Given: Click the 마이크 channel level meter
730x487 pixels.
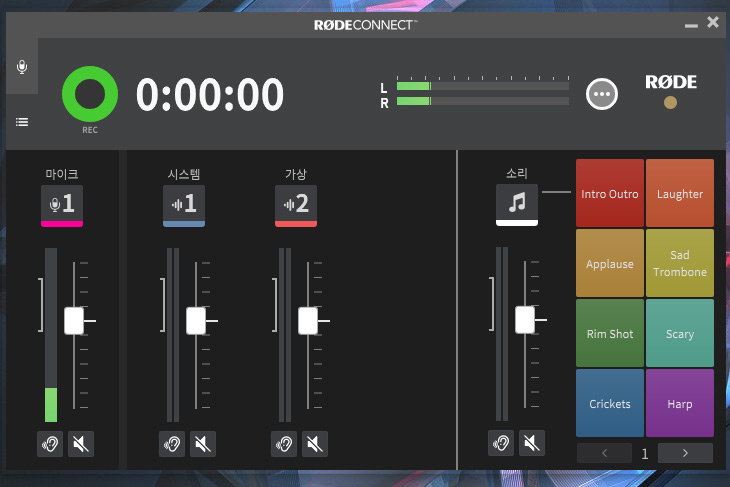Looking at the screenshot, I should pos(51,335).
